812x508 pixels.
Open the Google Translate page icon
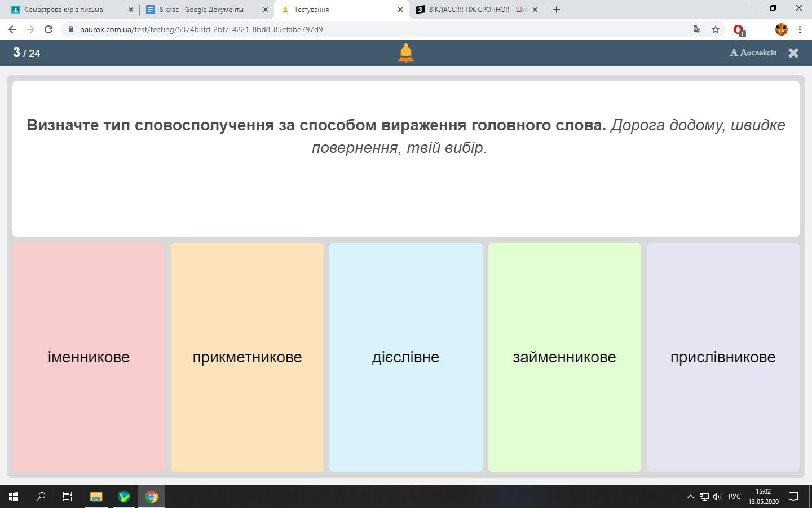(697, 29)
